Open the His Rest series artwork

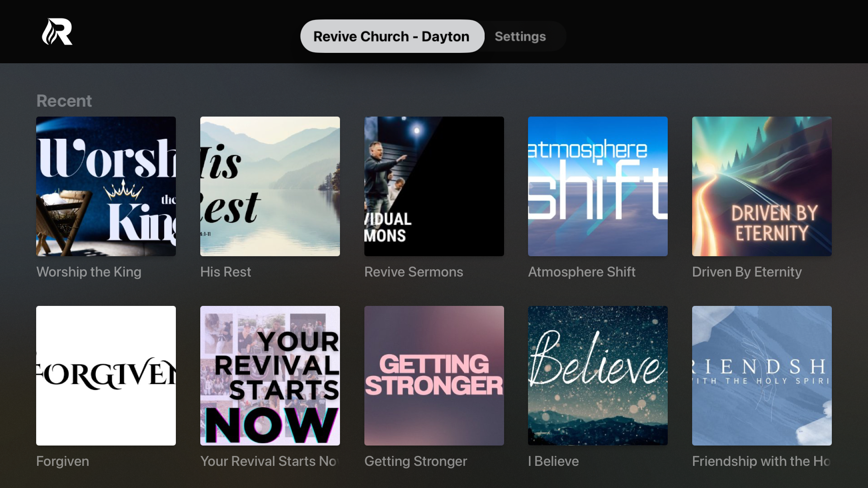(270, 186)
